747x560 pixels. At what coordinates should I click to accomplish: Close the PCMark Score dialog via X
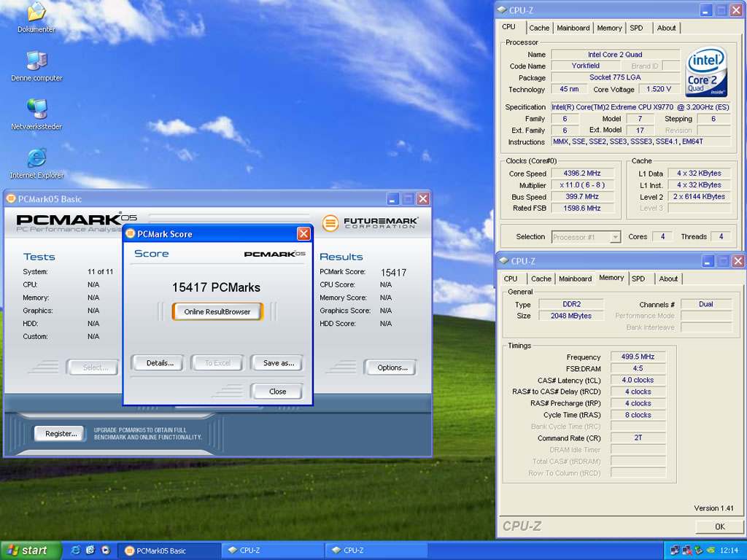(303, 233)
